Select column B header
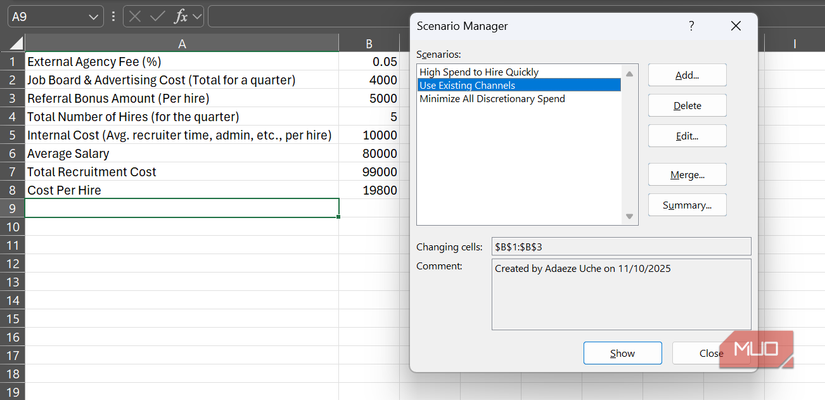The height and width of the screenshot is (400, 825). pyautogui.click(x=369, y=44)
